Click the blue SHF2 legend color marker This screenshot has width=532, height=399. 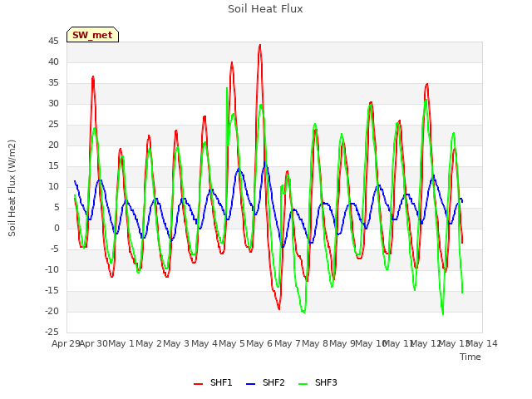click(x=250, y=384)
